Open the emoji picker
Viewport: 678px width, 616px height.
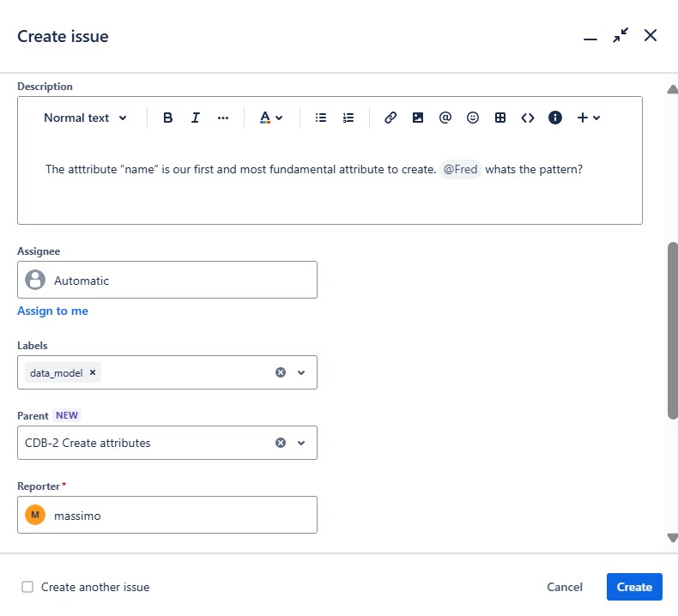pos(473,118)
